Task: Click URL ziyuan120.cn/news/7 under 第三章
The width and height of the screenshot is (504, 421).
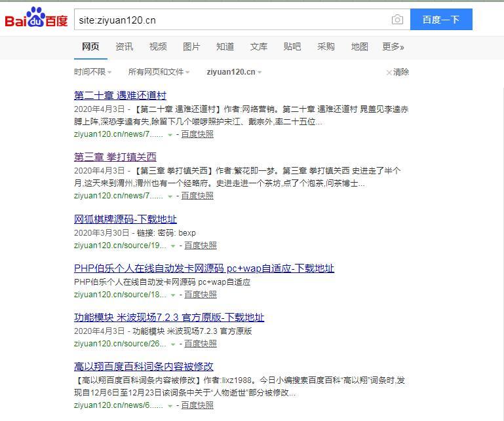Action: pyautogui.click(x=118, y=196)
